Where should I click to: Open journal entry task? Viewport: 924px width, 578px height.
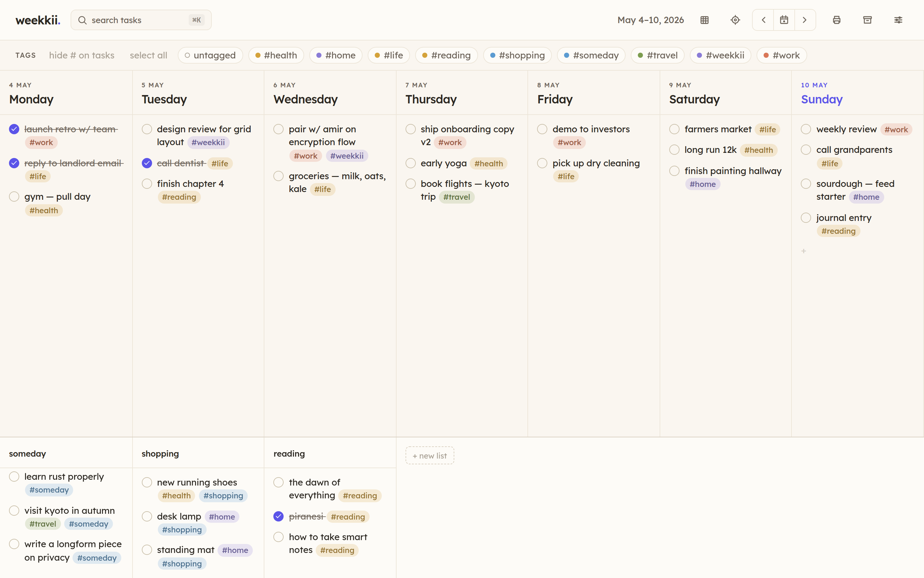[x=844, y=218]
